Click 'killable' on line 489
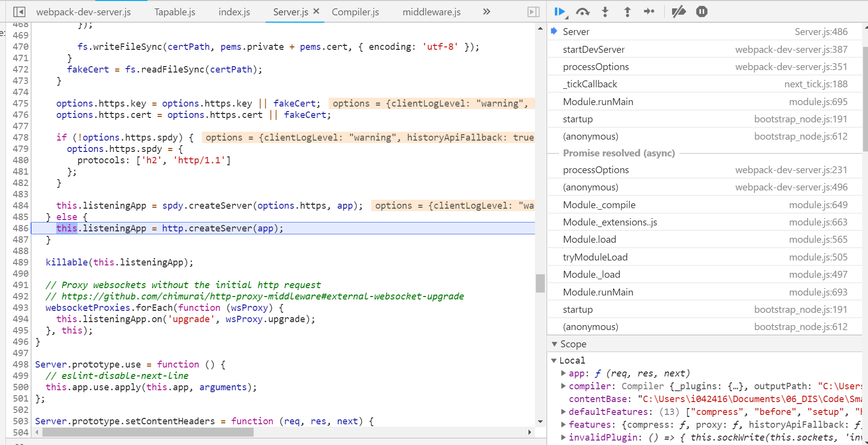 67,262
